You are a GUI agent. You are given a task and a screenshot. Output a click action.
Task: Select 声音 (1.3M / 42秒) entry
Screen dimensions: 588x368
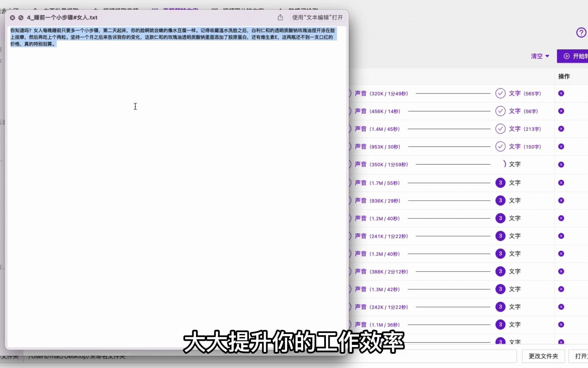pos(377,289)
